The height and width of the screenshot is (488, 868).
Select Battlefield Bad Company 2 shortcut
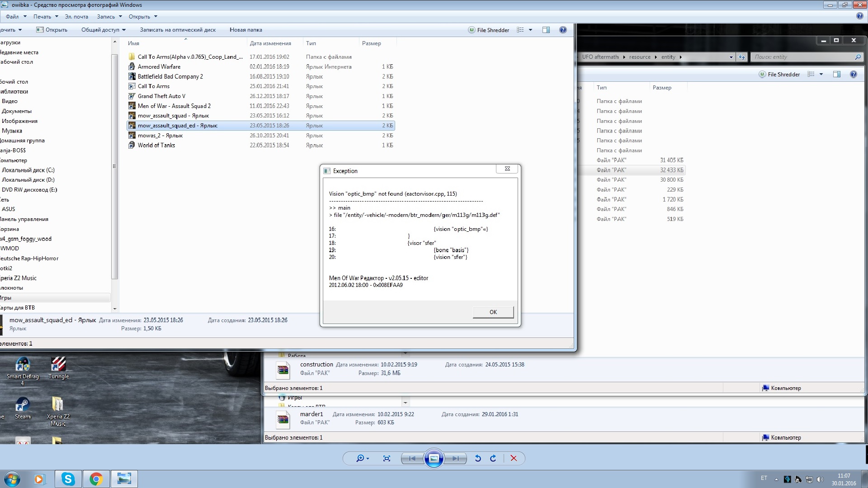point(170,77)
